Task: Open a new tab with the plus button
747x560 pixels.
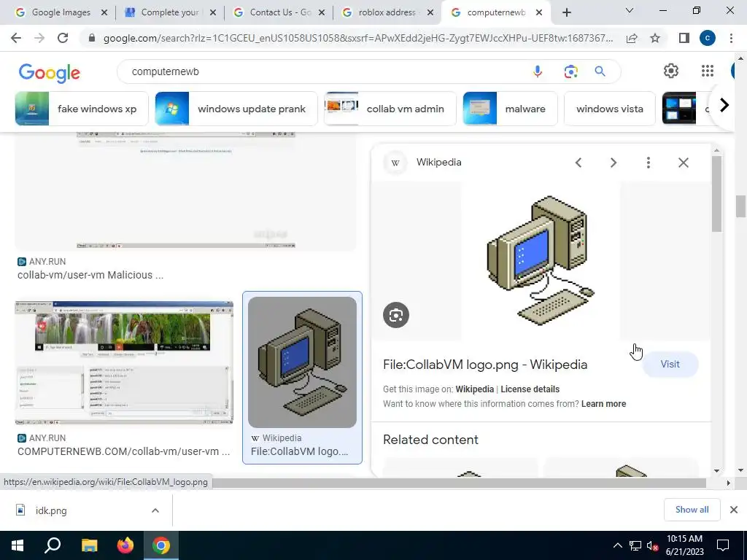Action: [566, 12]
